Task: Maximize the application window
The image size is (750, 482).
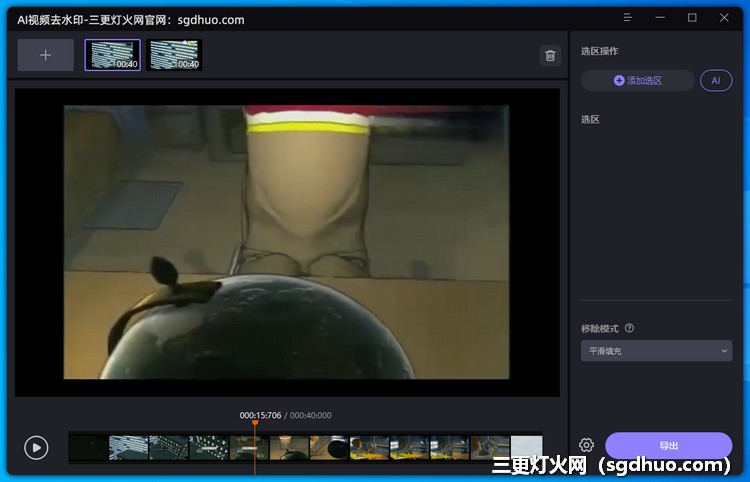Action: click(x=692, y=18)
